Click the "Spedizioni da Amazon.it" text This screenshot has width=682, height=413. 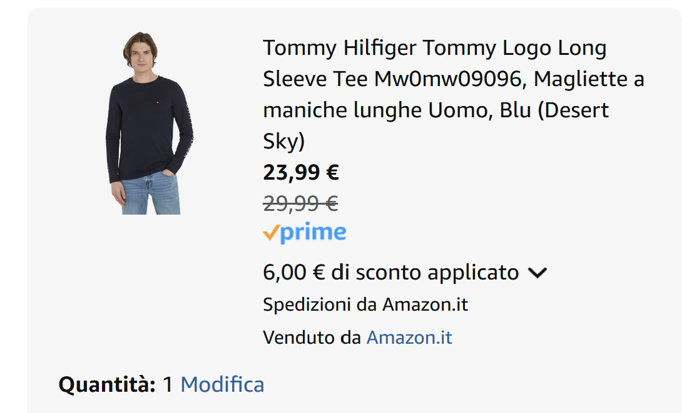[365, 304]
